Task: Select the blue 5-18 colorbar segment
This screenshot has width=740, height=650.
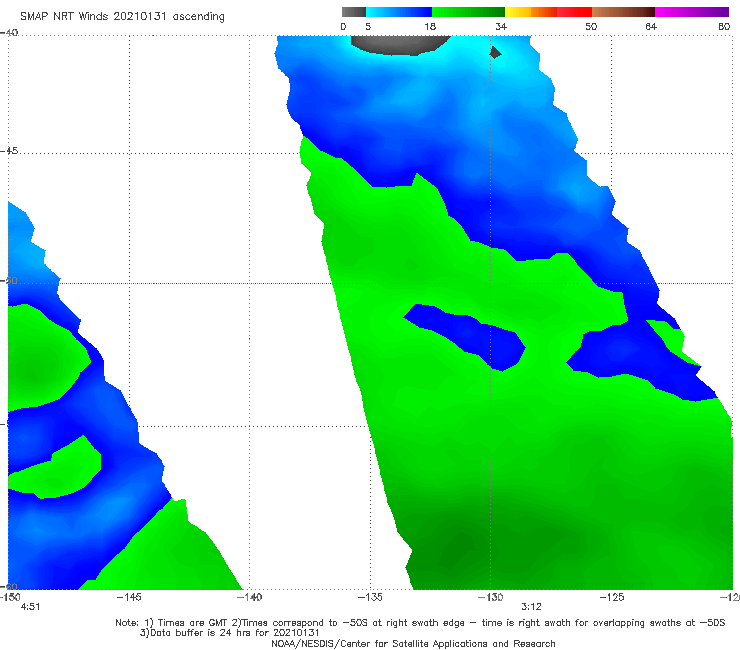Action: click(399, 12)
